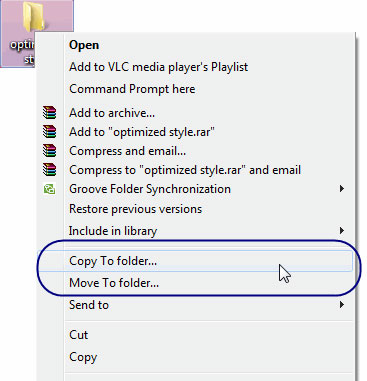This screenshot has height=381, width=367.
Task: Click WinRAR icon beside Add to archive
Action: 49,113
